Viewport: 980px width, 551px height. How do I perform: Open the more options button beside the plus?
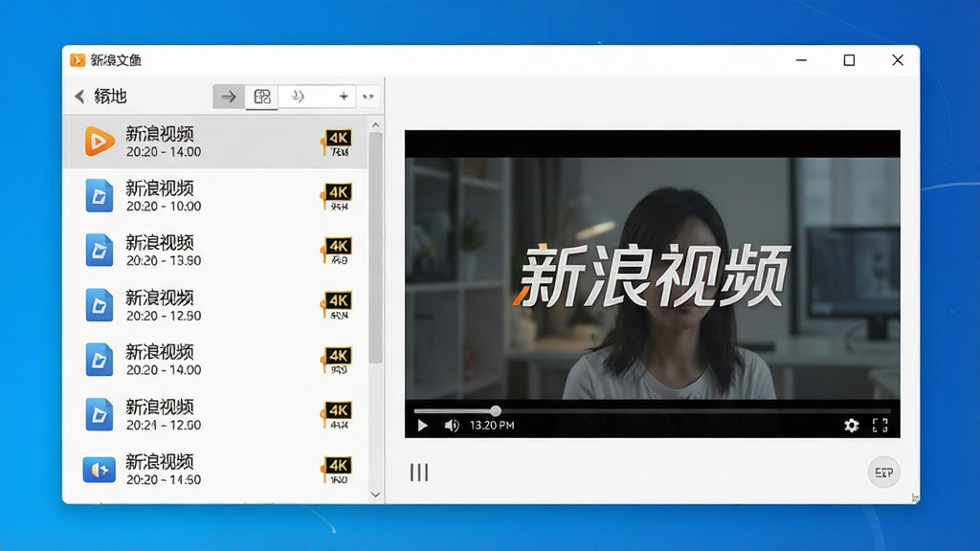368,97
